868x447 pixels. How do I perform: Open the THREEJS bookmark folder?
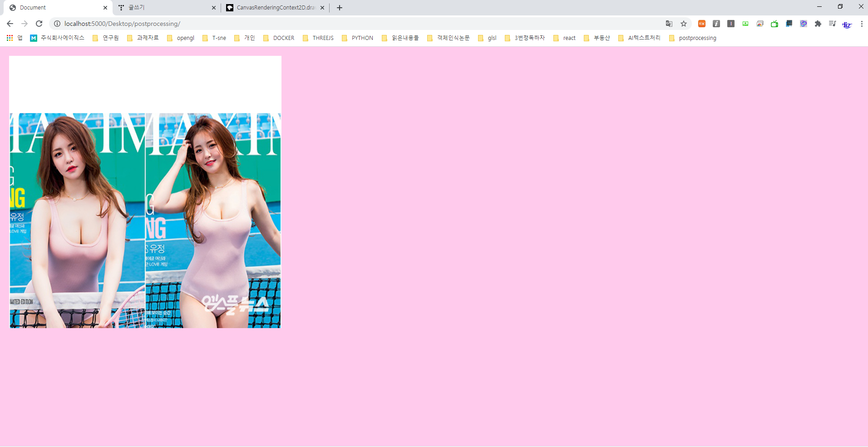318,38
